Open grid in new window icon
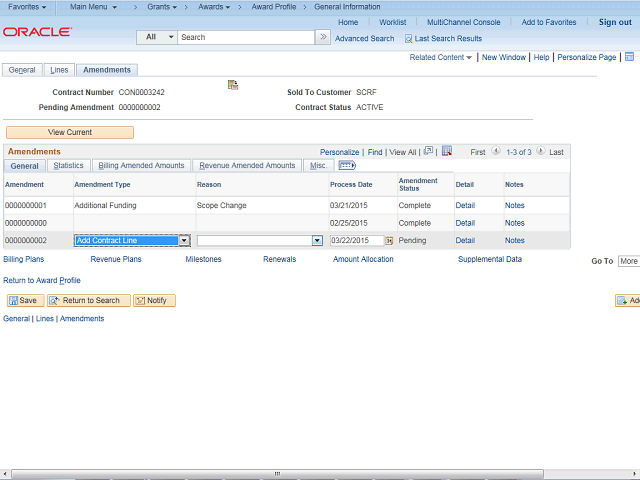The width and height of the screenshot is (640, 480). click(x=428, y=152)
